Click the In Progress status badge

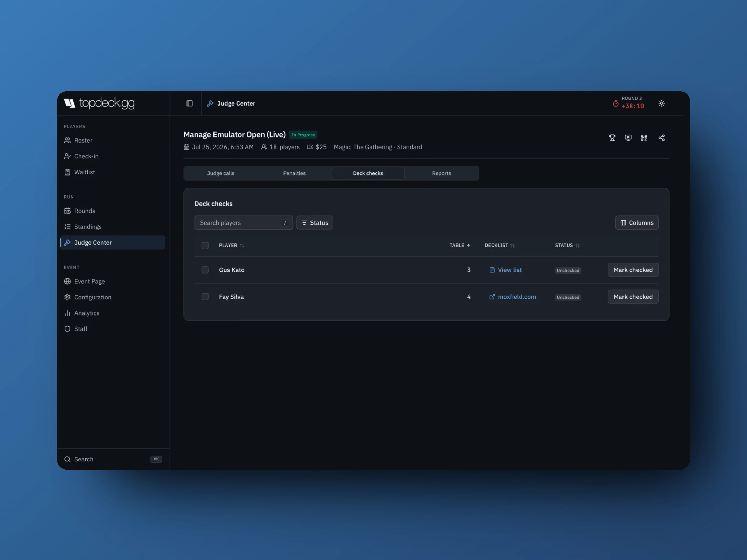[x=303, y=135]
